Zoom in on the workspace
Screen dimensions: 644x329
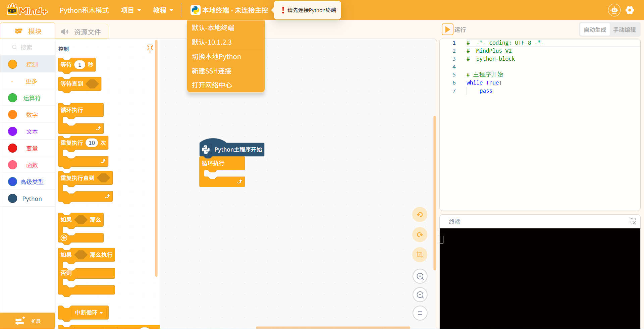[x=420, y=276]
